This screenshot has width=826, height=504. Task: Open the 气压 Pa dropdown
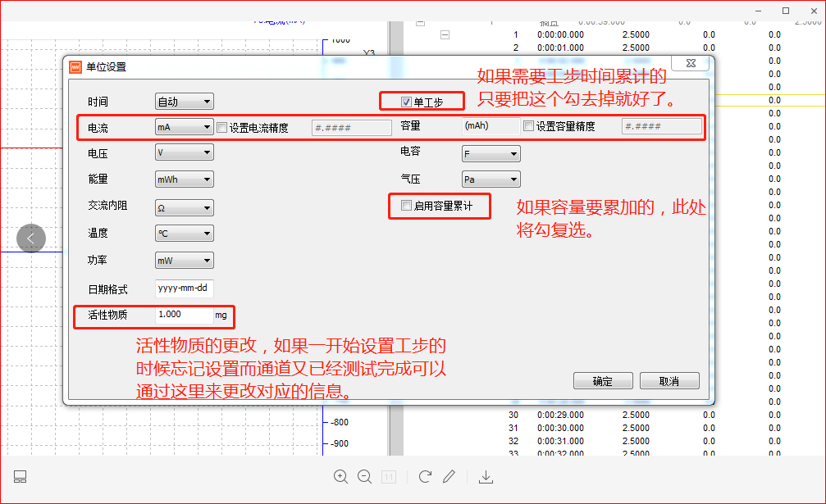(x=491, y=179)
